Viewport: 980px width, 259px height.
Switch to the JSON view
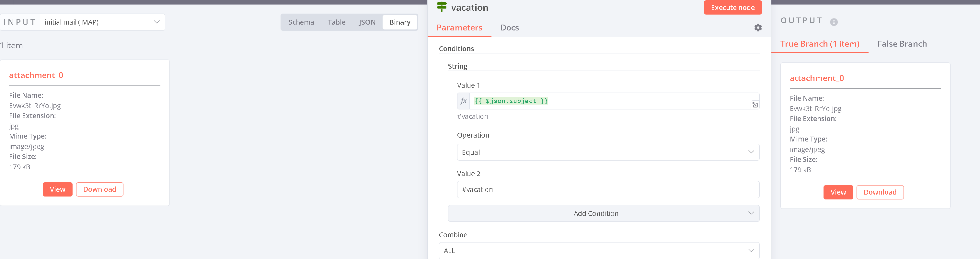point(367,22)
